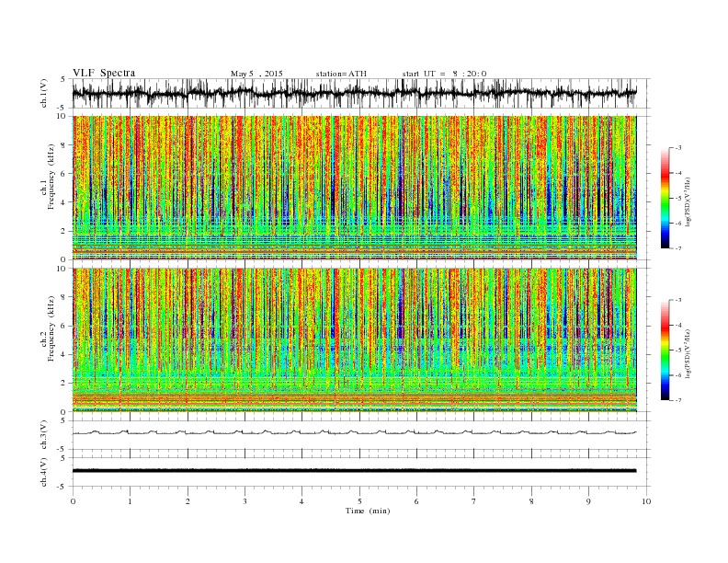Viewport: 728px width, 563px height.
Task: Click time axis tick label 9
Action: pos(588,501)
